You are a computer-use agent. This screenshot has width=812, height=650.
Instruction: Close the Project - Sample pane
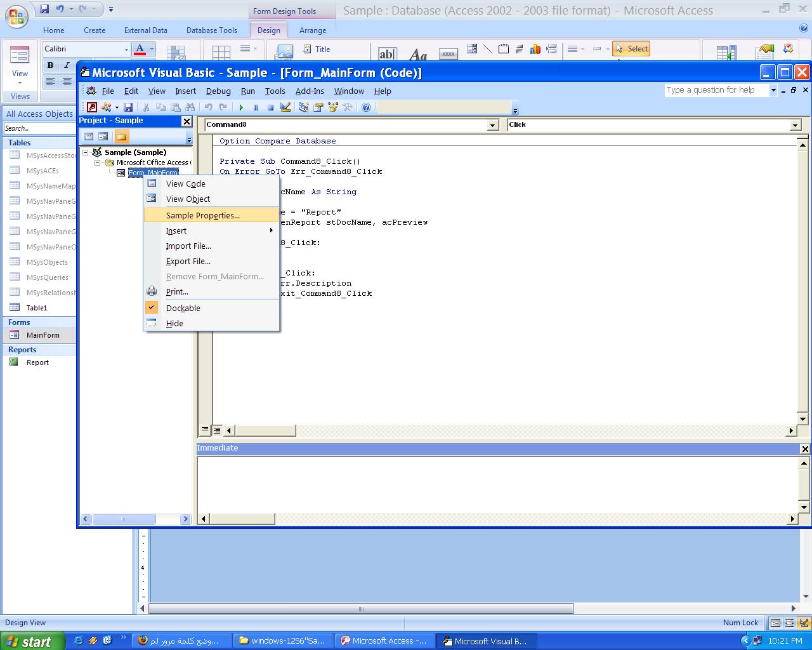pos(187,121)
